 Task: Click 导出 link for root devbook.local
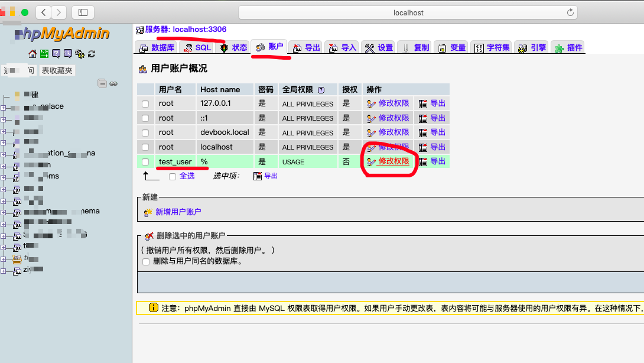coord(438,132)
